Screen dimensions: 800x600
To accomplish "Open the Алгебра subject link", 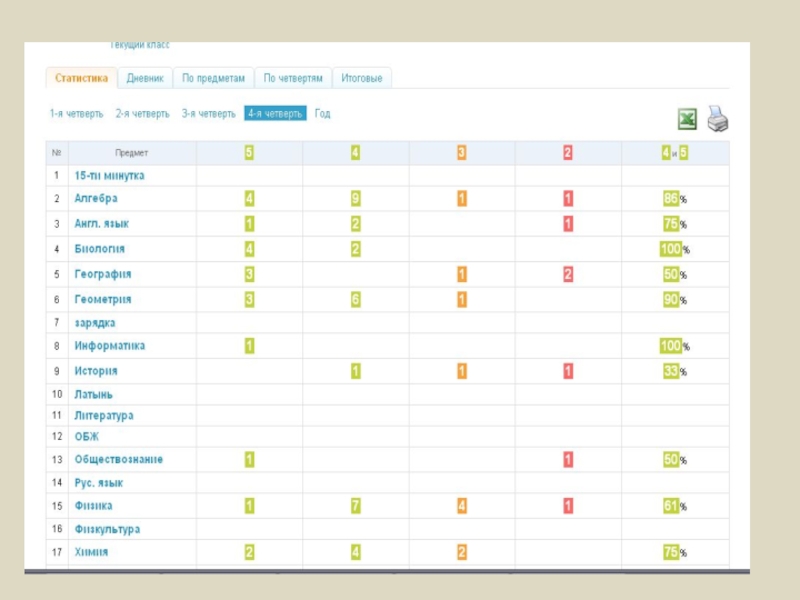I will coord(96,198).
